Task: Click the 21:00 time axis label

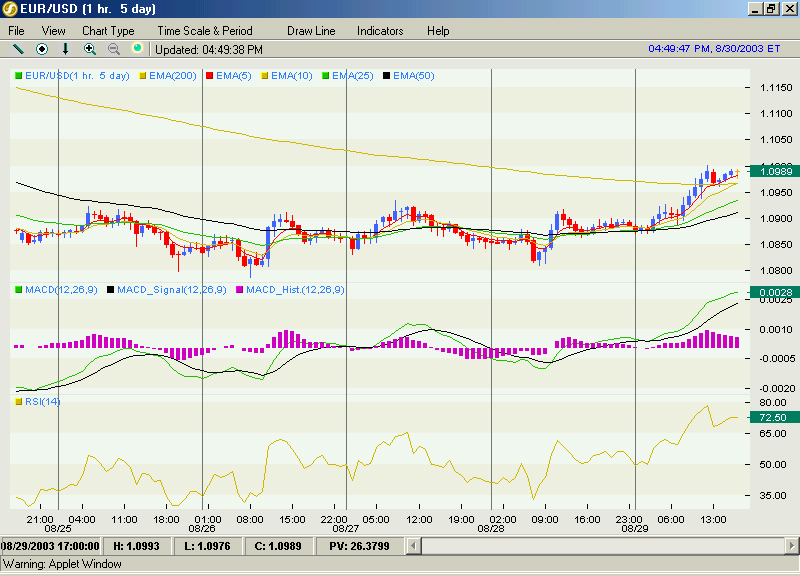Action: click(40, 519)
